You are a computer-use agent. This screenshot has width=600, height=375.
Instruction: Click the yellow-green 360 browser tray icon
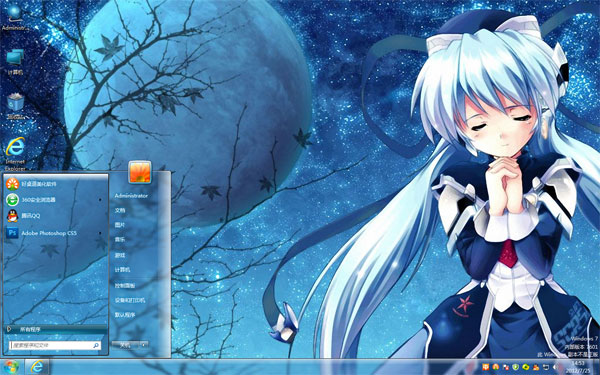(x=526, y=367)
